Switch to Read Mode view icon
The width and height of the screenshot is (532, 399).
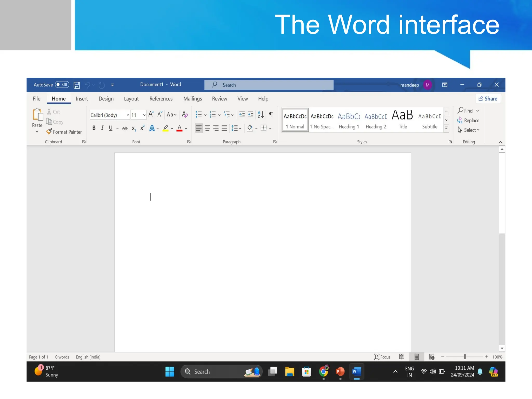tap(402, 357)
